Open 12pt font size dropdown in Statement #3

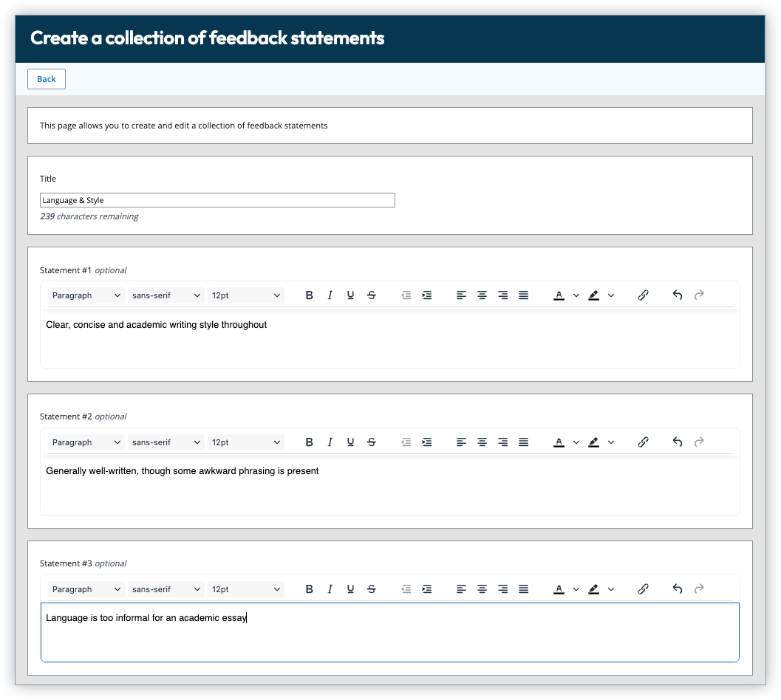[x=246, y=589]
